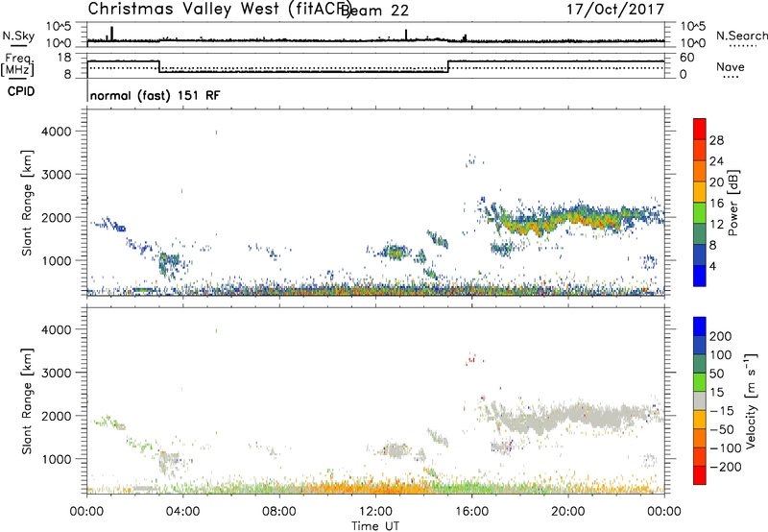The width and height of the screenshot is (768, 532).
Task: Click the bright blue top segment of Velocity color bar
Action: 700,326
